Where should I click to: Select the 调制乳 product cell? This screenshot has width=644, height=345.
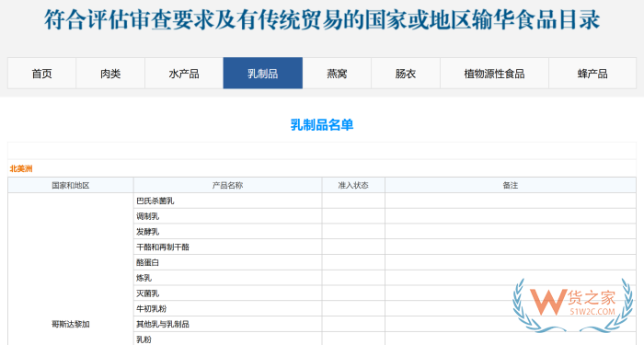pos(227,216)
